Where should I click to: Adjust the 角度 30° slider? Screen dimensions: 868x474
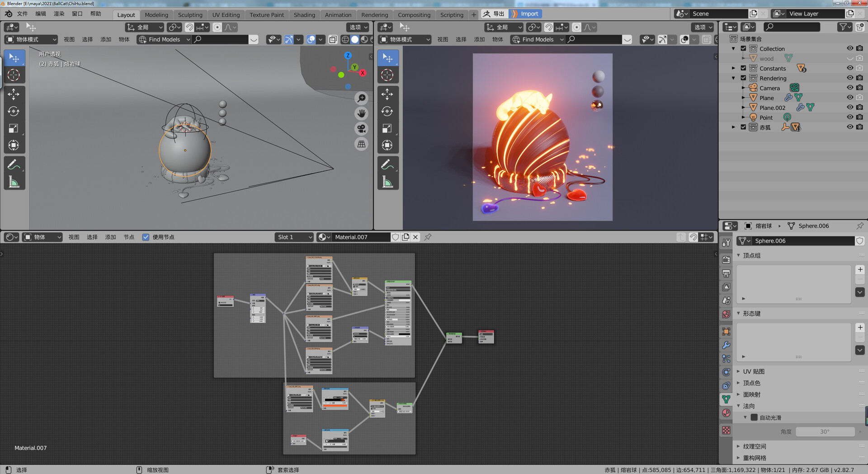[825, 432]
